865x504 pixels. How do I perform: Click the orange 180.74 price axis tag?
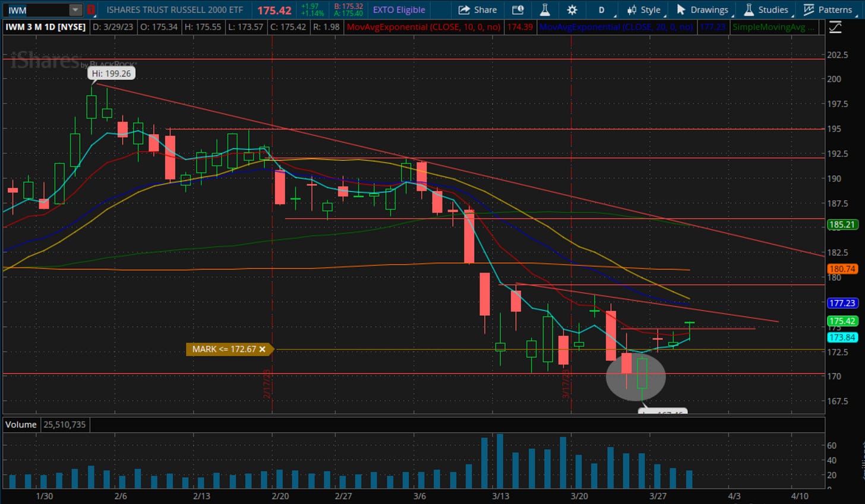(842, 269)
